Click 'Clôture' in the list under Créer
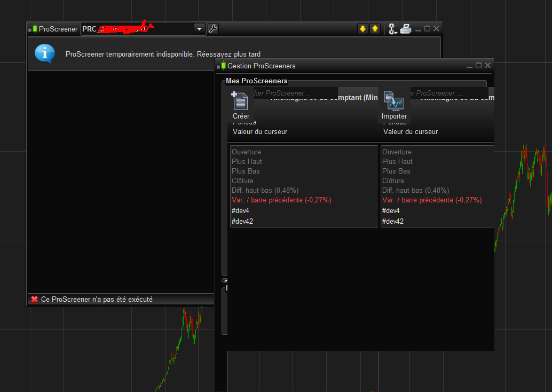Image resolution: width=552 pixels, height=392 pixels. click(242, 181)
